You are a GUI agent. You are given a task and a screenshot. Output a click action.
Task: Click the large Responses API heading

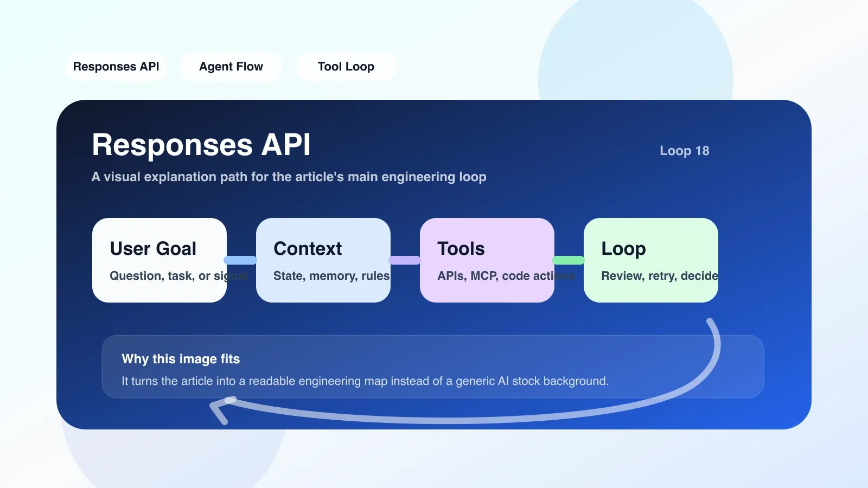(x=201, y=145)
